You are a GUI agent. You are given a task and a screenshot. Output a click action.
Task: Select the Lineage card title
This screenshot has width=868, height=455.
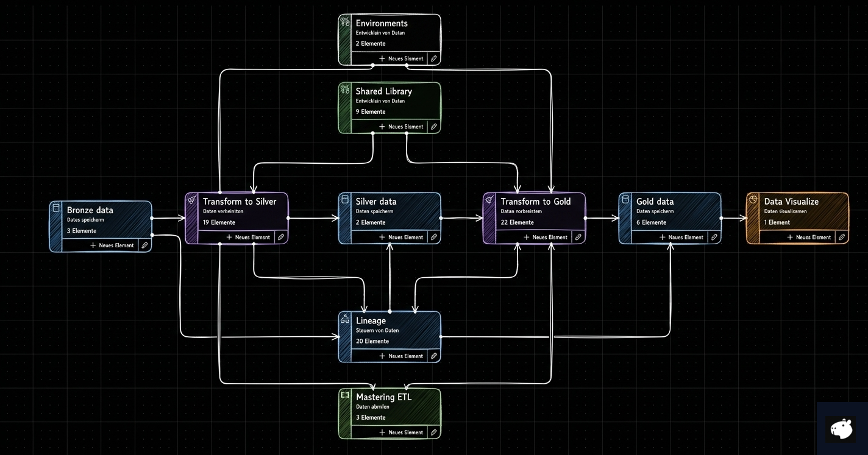click(371, 321)
